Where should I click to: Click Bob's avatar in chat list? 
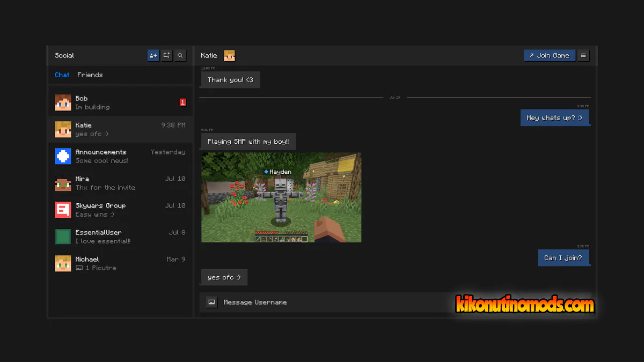click(63, 102)
